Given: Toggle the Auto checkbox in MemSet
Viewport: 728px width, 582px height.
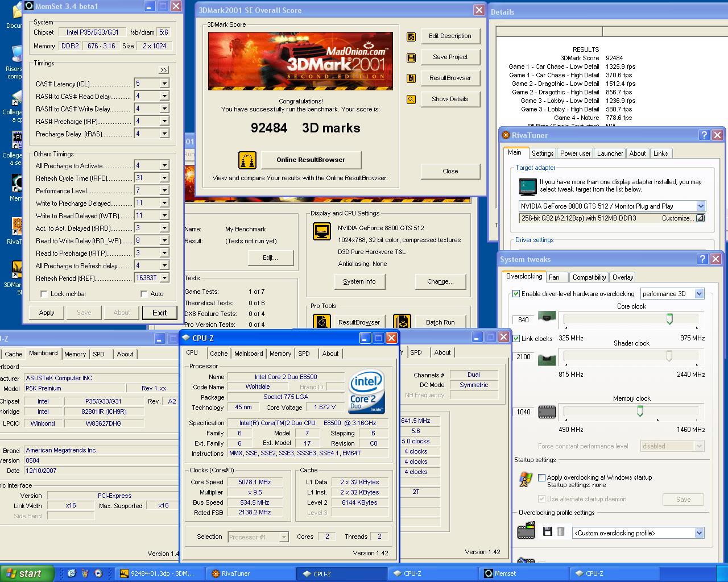Looking at the screenshot, I should (x=144, y=294).
